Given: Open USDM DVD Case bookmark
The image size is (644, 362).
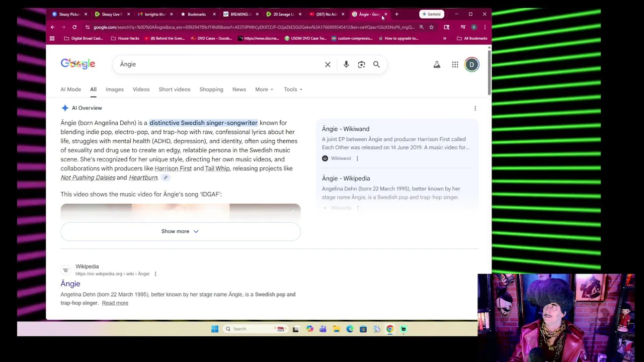Looking at the screenshot, I should point(305,38).
